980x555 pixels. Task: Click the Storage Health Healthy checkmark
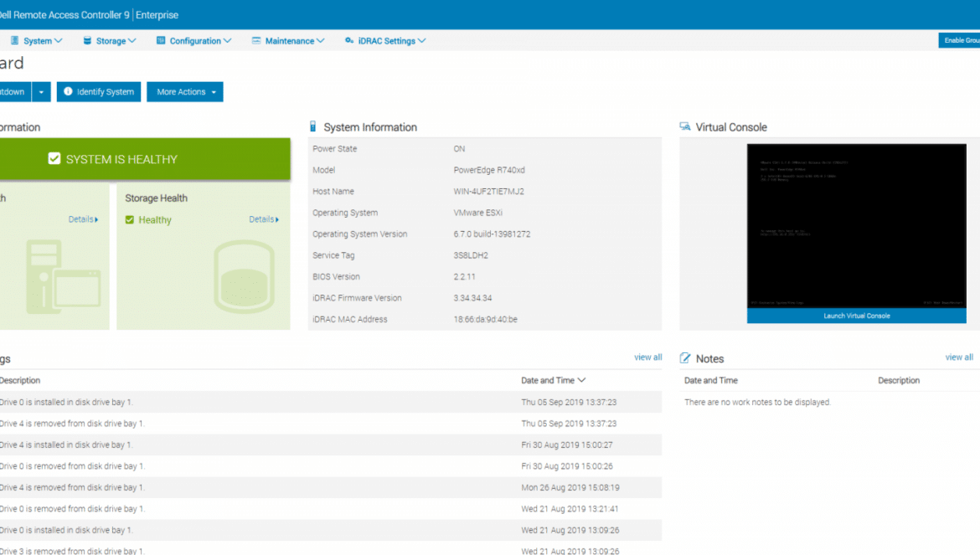coord(129,220)
